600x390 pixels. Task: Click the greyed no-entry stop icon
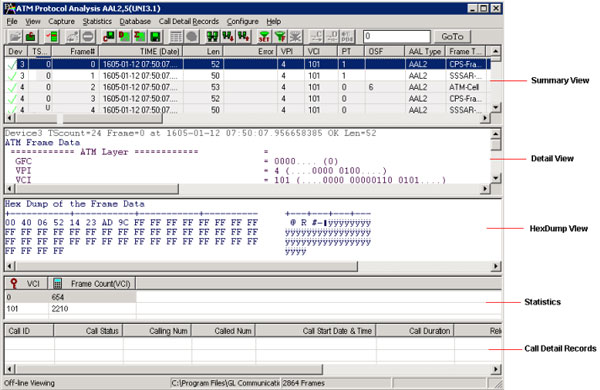88,37
